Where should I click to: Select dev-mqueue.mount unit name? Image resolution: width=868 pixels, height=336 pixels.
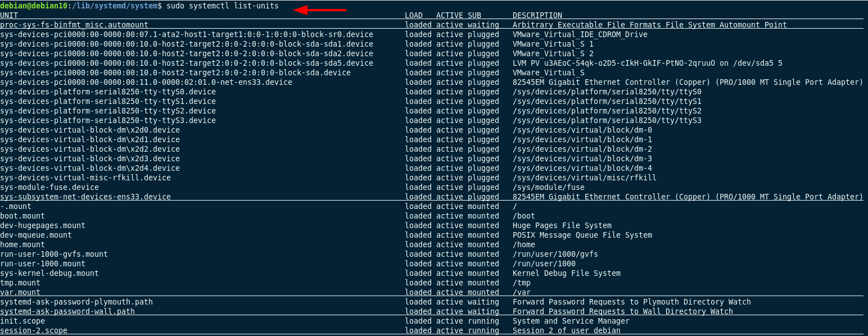point(36,235)
